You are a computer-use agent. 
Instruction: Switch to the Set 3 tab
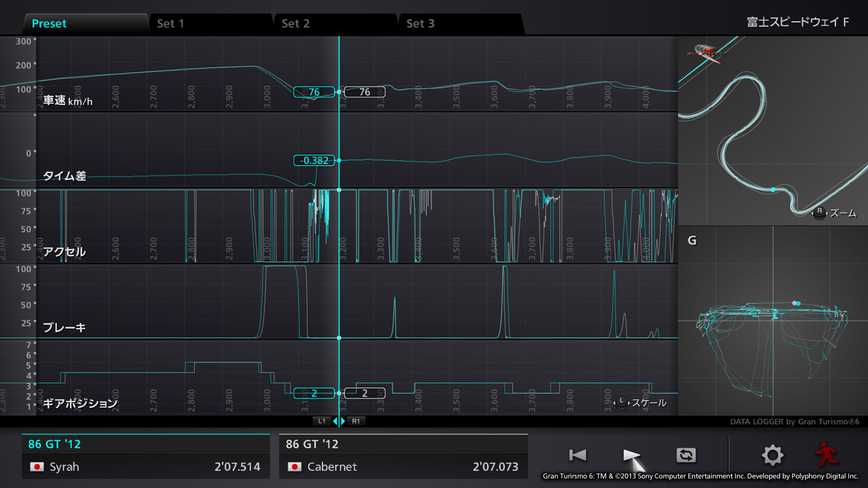click(420, 23)
